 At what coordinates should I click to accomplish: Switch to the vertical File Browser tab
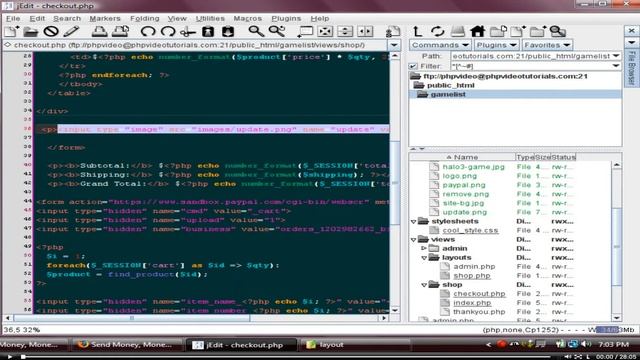[x=631, y=68]
